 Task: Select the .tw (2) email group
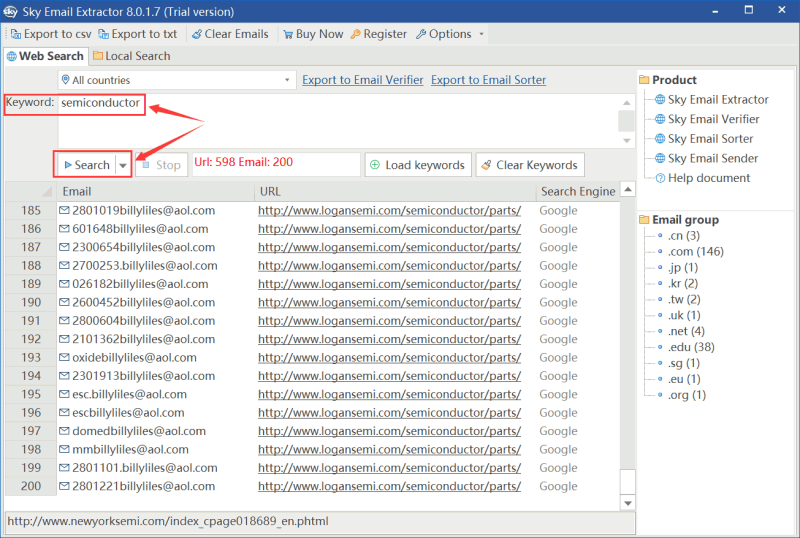coord(684,299)
